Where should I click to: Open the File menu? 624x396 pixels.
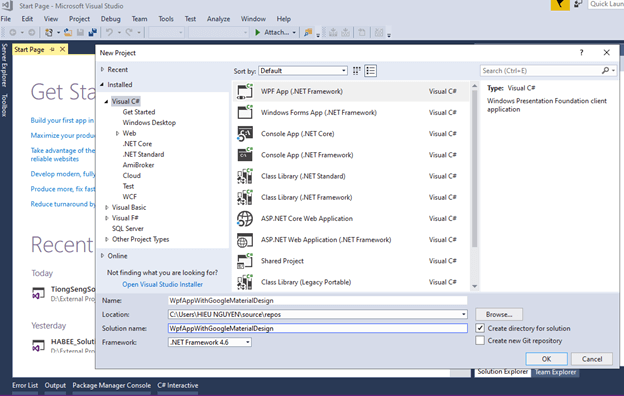[6, 19]
